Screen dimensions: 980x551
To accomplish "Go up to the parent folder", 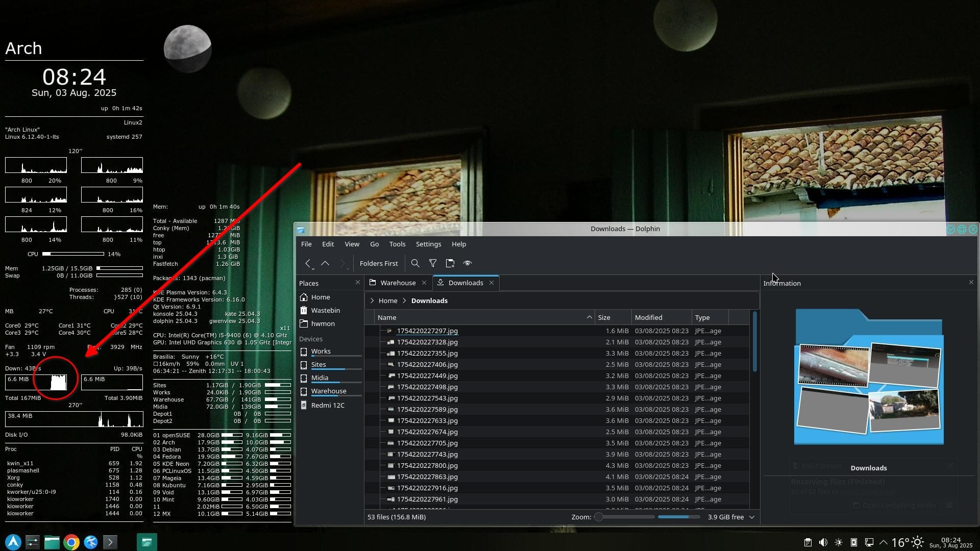I will (x=325, y=263).
